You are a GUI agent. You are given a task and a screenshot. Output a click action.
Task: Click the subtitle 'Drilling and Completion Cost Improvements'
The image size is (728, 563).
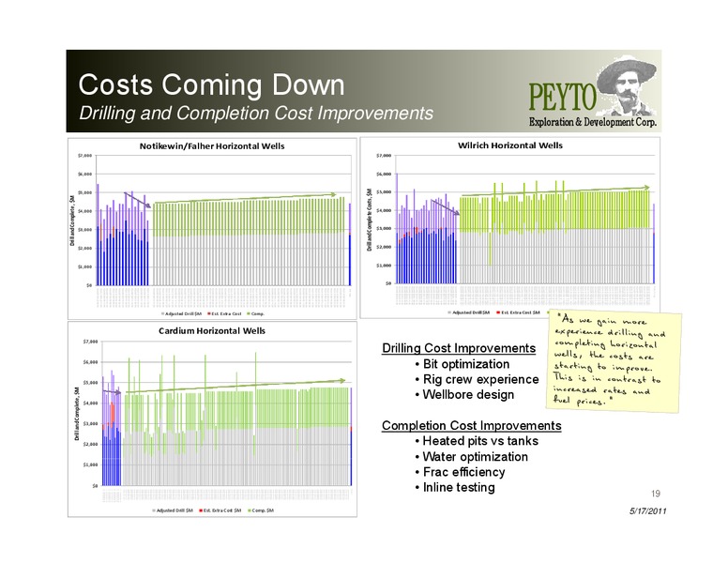click(256, 113)
